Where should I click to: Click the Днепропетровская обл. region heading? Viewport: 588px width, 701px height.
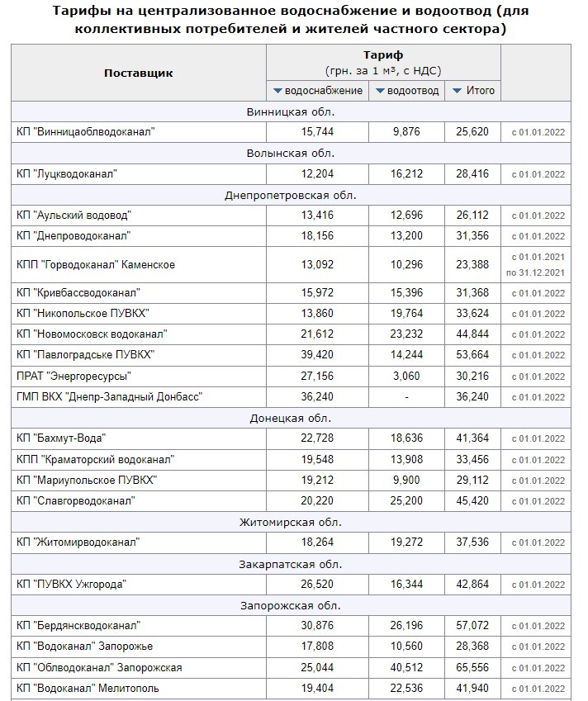[x=290, y=196]
